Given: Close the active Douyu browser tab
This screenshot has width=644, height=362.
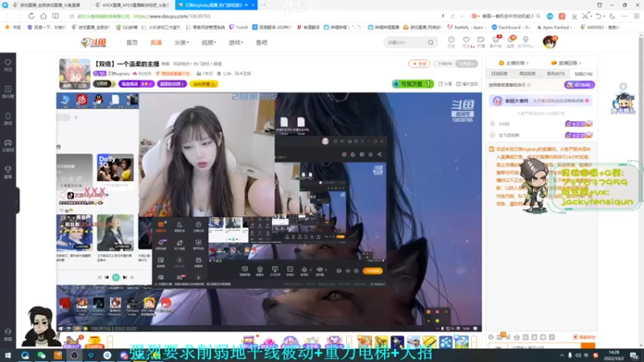Looking at the screenshot, I should coord(253,5).
